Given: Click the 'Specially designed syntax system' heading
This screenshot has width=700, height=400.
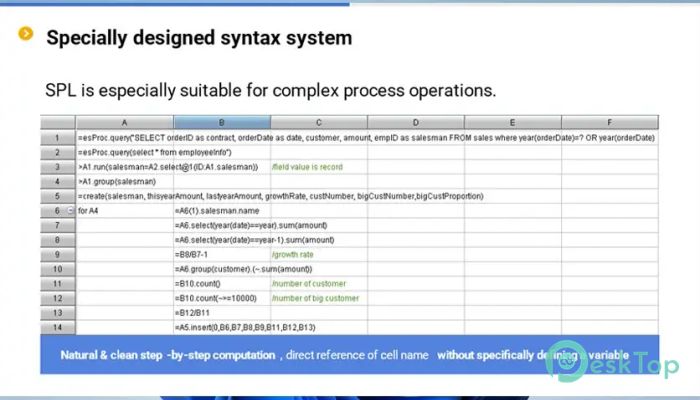Looking at the screenshot, I should (199, 38).
